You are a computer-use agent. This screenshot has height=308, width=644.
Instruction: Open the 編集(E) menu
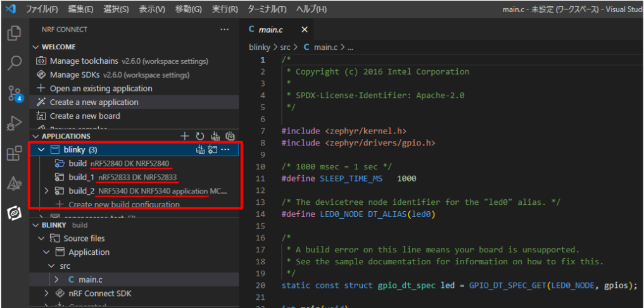(x=80, y=9)
